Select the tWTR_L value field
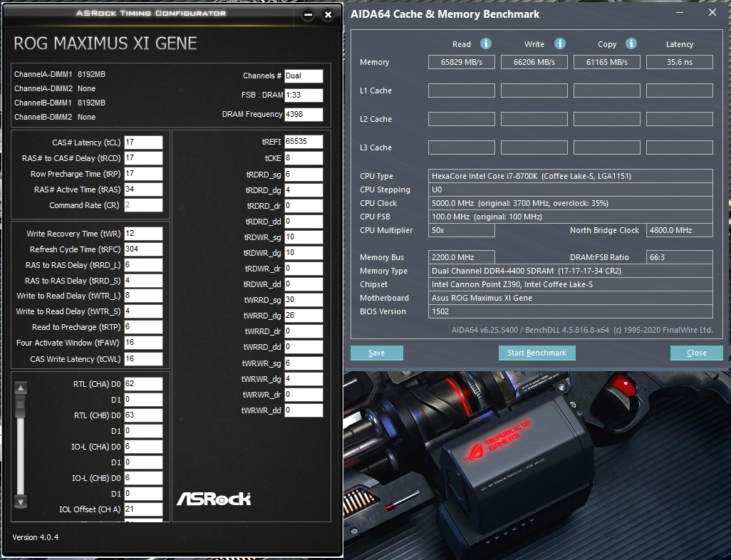The height and width of the screenshot is (560, 731). pyautogui.click(x=144, y=296)
